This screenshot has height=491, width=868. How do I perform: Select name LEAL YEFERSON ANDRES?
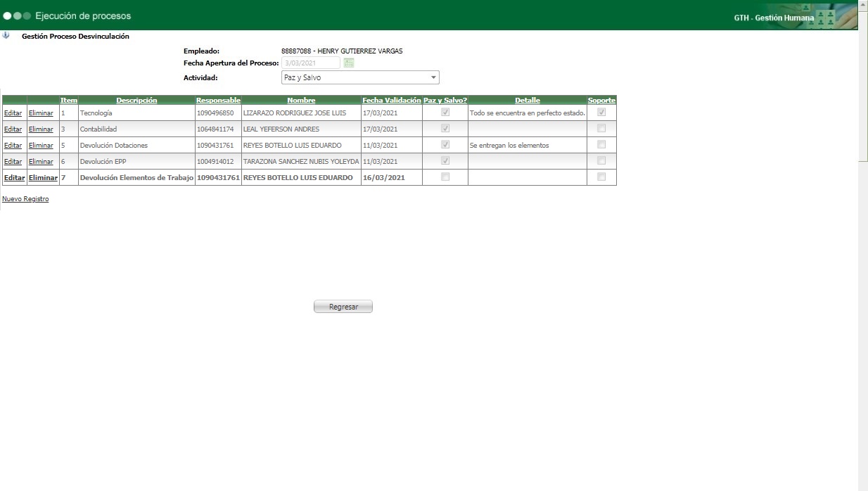click(281, 129)
